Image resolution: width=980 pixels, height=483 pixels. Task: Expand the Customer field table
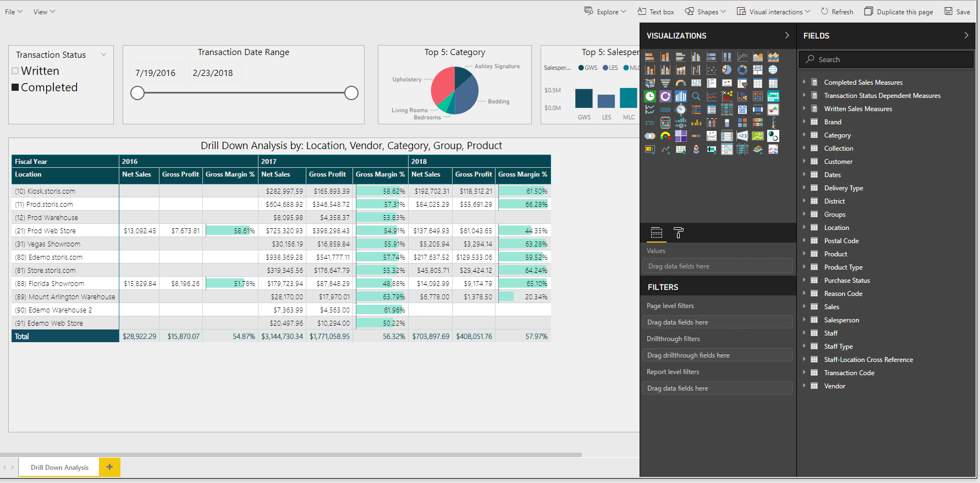(804, 161)
